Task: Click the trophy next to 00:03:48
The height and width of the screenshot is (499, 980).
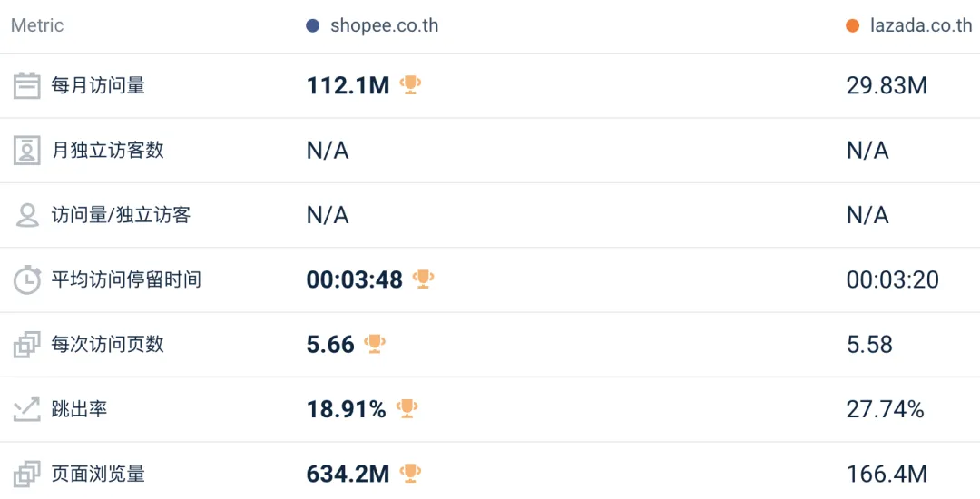Action: click(x=423, y=279)
